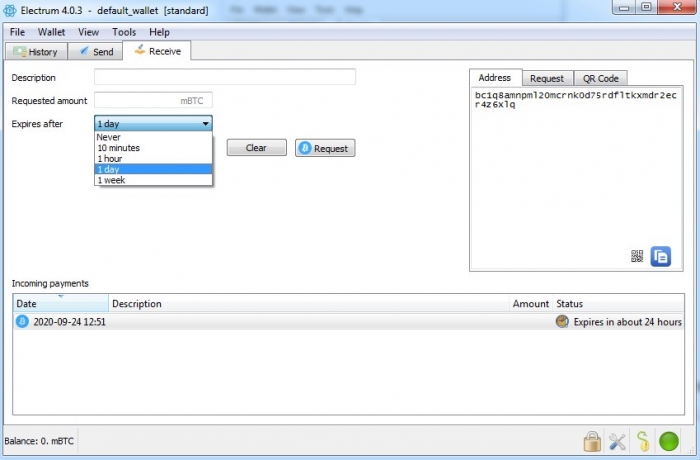Screen dimensions: 700x460
Task: Switch to the History tab
Action: tap(36, 52)
